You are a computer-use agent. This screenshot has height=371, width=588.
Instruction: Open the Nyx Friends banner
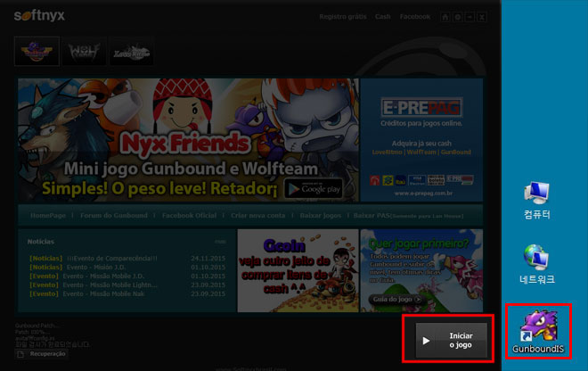click(188, 140)
